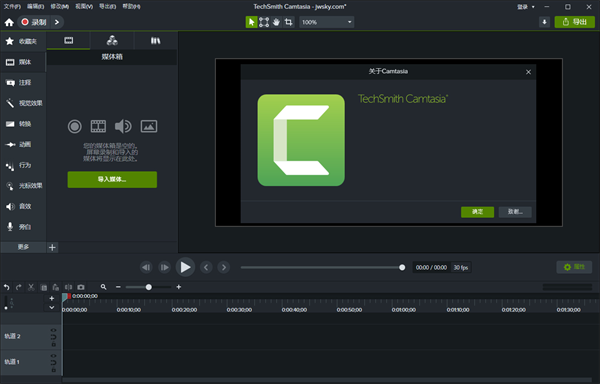Open the 旁白 voice narration panel
The width and height of the screenshot is (600, 384).
tap(23, 227)
